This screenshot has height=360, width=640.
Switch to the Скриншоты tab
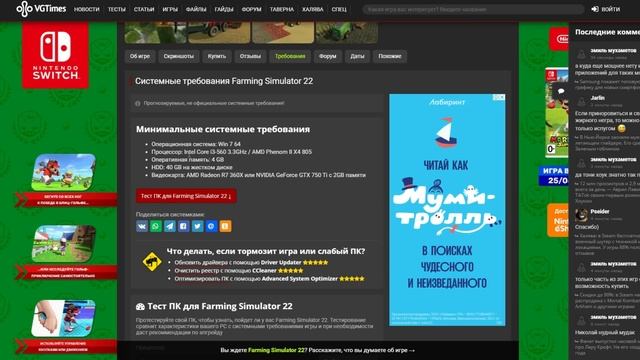(179, 56)
